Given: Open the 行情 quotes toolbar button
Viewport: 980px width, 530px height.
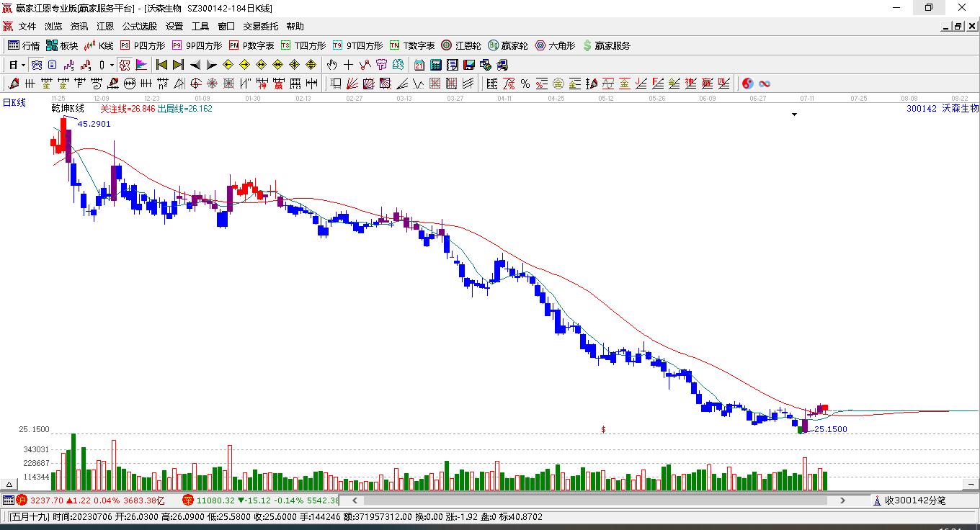Looking at the screenshot, I should [24, 45].
